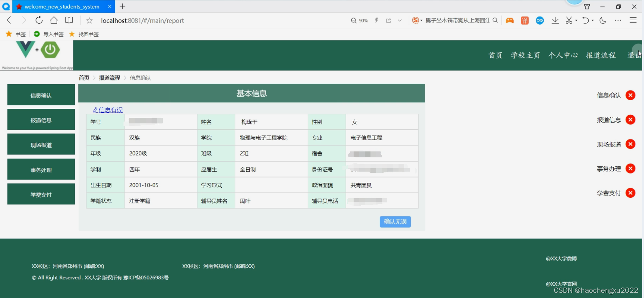Select the welcome_new_students_system tab
Image resolution: width=644 pixels, height=298 pixels.
[x=62, y=6]
